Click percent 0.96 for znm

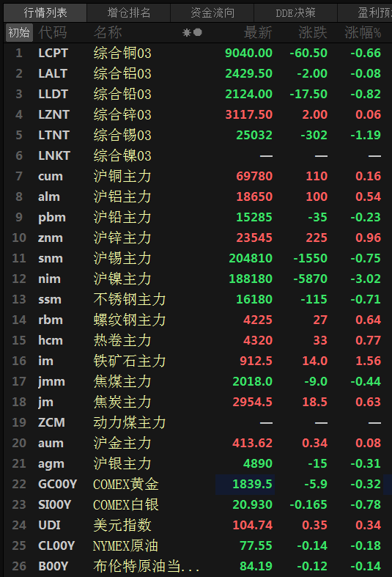tap(368, 238)
